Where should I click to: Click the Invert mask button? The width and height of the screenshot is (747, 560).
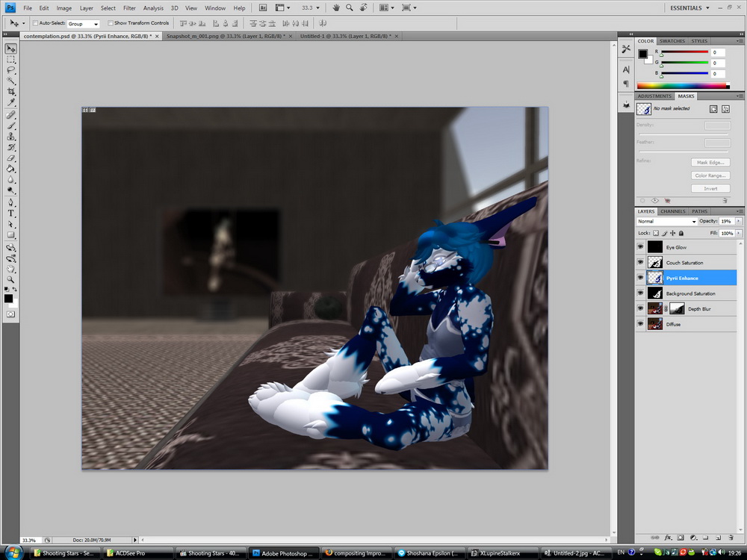click(x=710, y=189)
